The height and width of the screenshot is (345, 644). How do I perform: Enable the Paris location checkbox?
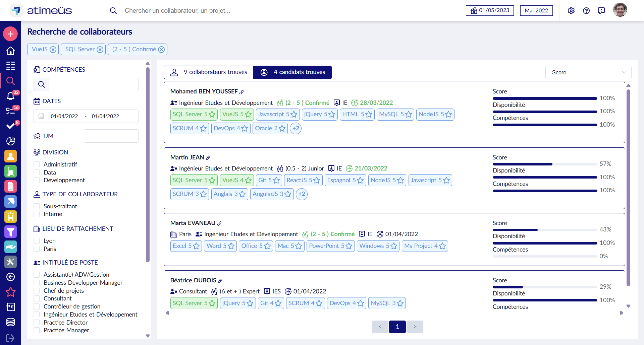(x=37, y=249)
